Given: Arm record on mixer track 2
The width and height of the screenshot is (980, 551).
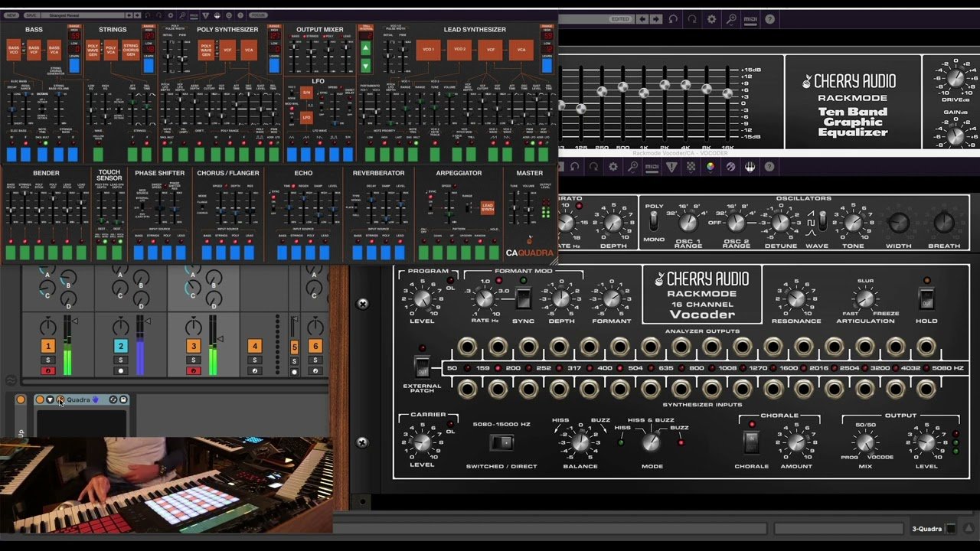Looking at the screenshot, I should point(120,371).
